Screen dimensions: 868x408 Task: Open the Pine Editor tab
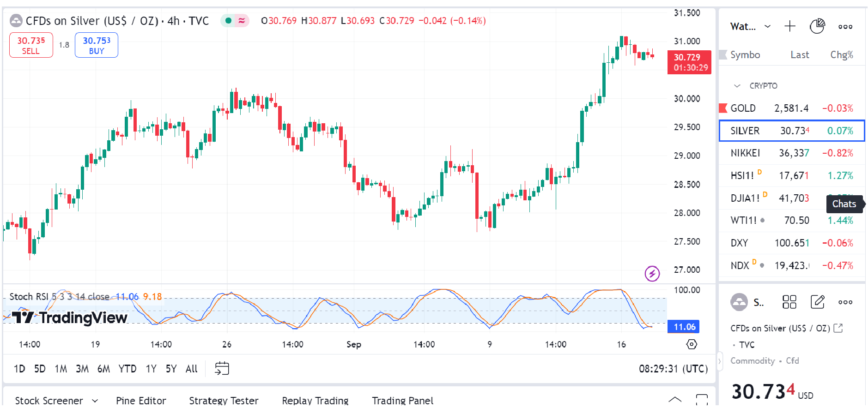point(141,400)
